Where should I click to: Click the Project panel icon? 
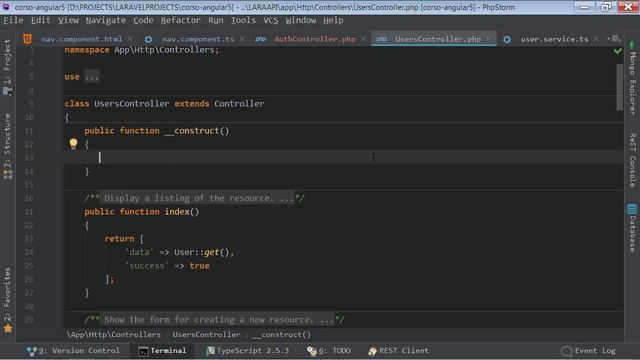click(x=8, y=91)
